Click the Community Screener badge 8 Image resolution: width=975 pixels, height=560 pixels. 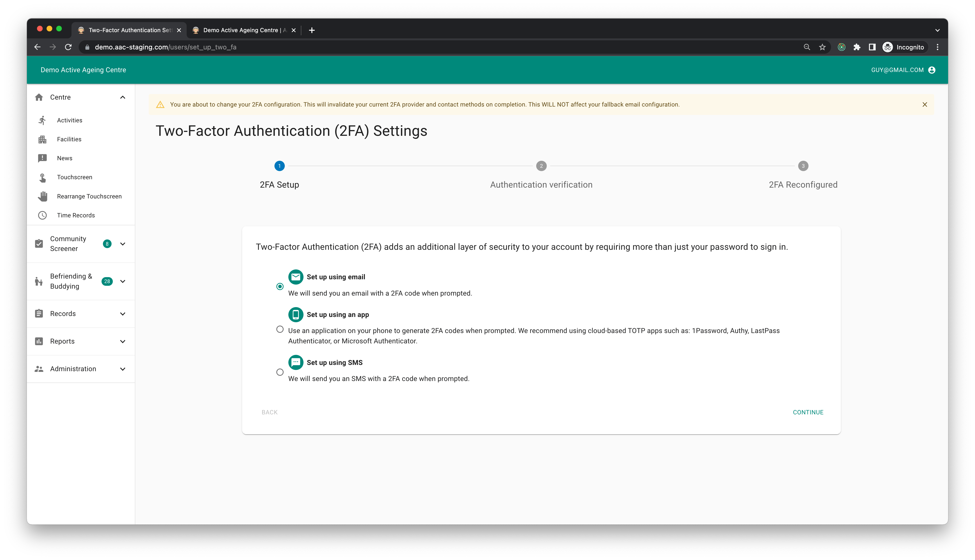(x=107, y=244)
